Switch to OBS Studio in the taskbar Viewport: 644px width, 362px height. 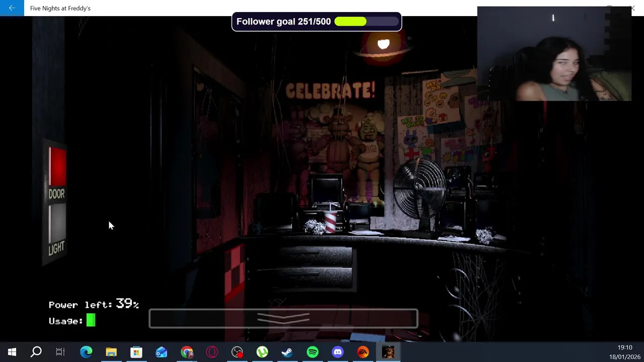237,352
